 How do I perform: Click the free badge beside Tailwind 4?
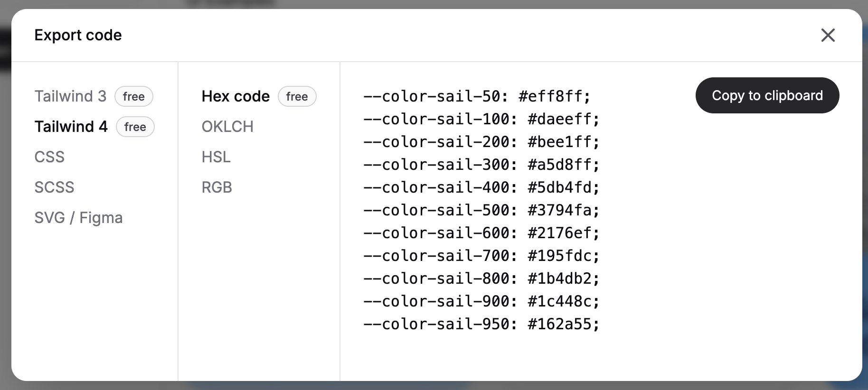pos(135,127)
